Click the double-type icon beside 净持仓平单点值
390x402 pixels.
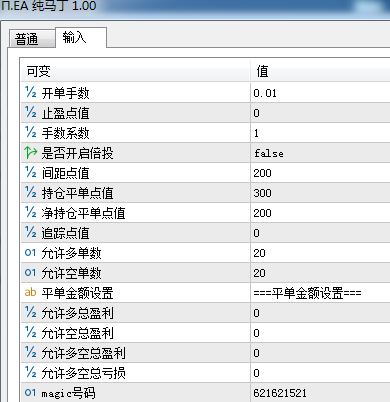click(31, 212)
